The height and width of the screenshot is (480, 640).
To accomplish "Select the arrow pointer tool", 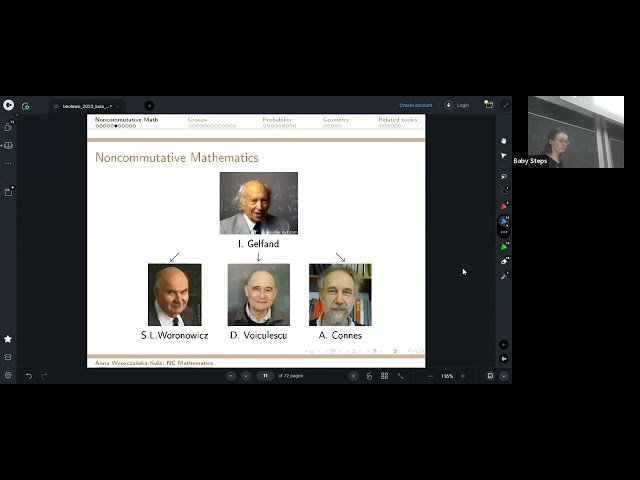I will pyautogui.click(x=504, y=156).
